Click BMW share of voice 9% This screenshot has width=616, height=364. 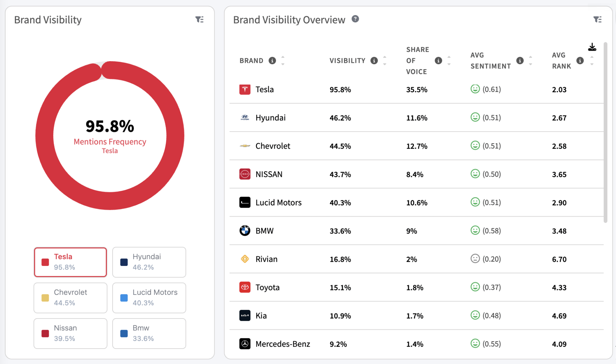tap(411, 231)
